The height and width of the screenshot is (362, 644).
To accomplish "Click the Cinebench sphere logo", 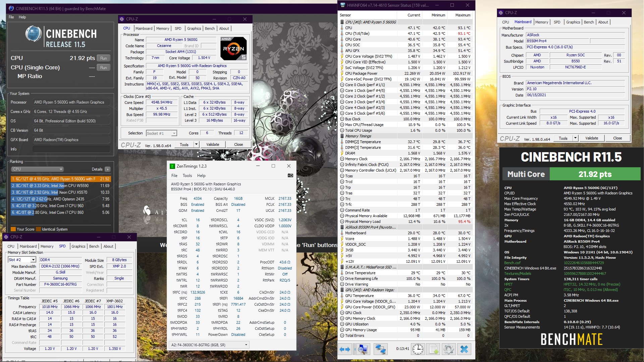I will click(x=33, y=34).
